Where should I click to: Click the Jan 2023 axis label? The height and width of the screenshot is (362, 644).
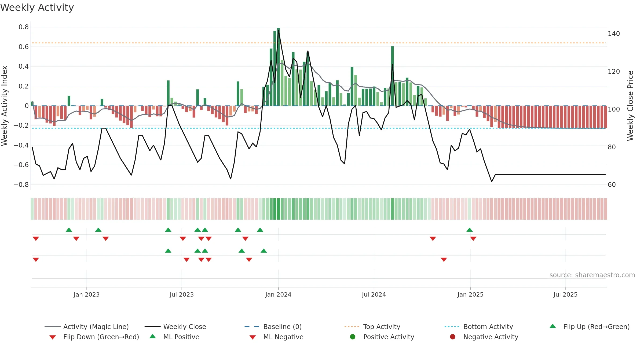click(x=87, y=294)
